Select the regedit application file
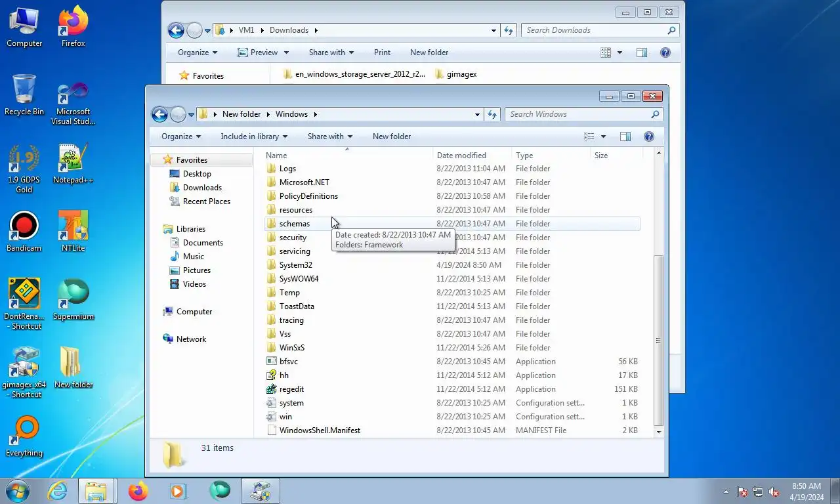 coord(452,389)
